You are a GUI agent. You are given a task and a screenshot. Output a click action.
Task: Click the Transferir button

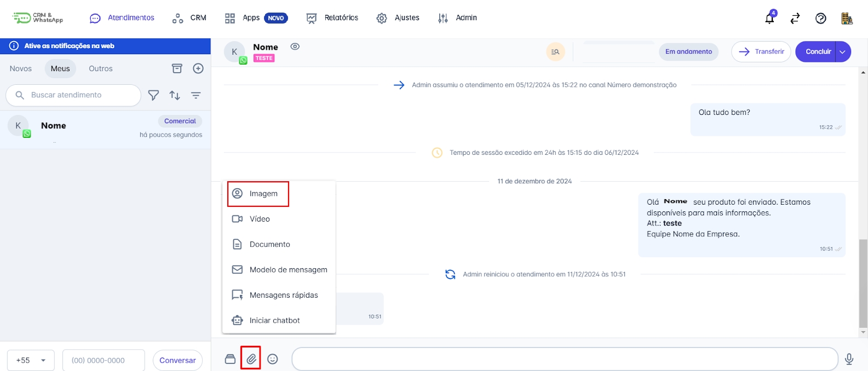pos(761,51)
